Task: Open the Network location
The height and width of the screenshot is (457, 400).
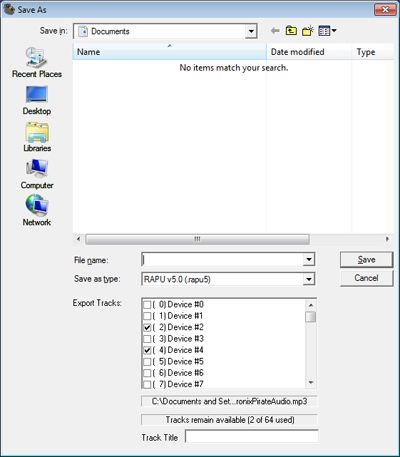Action: click(37, 211)
